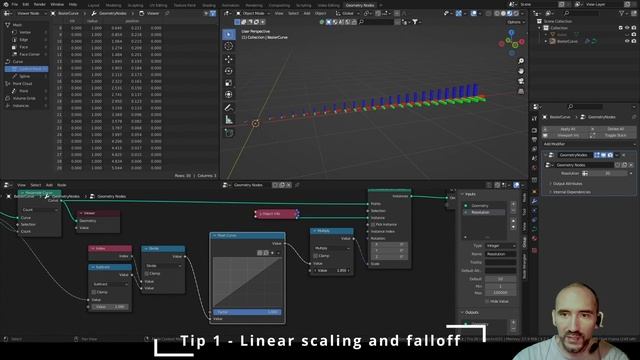Open node editor Add menu
This screenshot has height=360, width=640.
point(49,185)
